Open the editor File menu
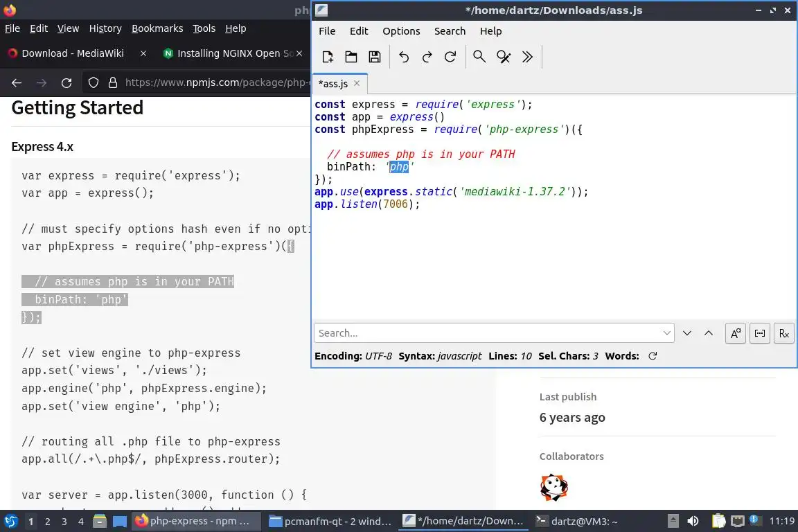798x532 pixels. [327, 31]
